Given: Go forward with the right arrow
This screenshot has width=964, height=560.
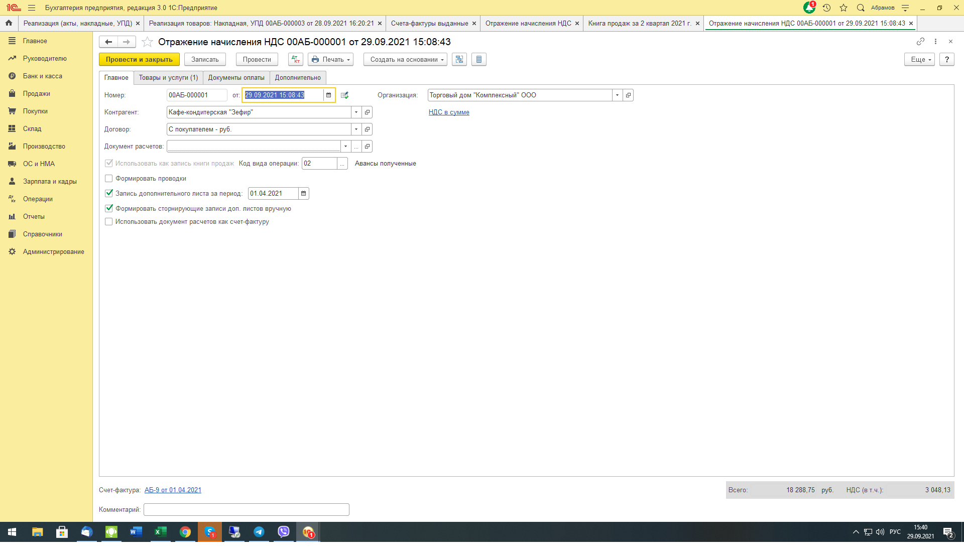Looking at the screenshot, I should (127, 42).
